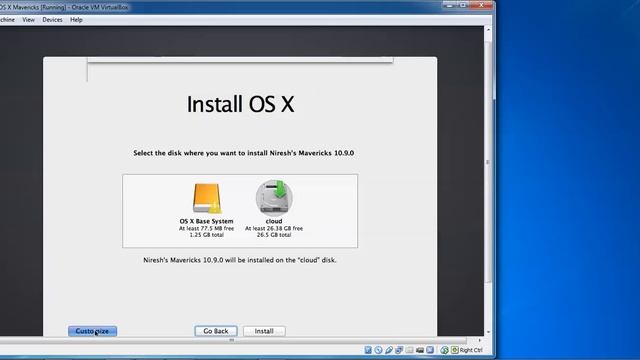This screenshot has height=360, width=640.
Task: Click the hard disk activity status icon
Action: coord(368,350)
